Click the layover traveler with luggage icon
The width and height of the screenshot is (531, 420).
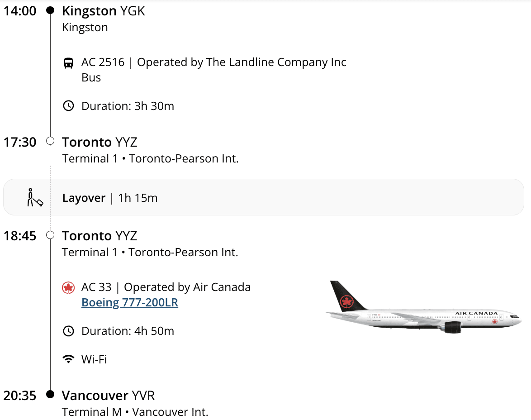34,198
